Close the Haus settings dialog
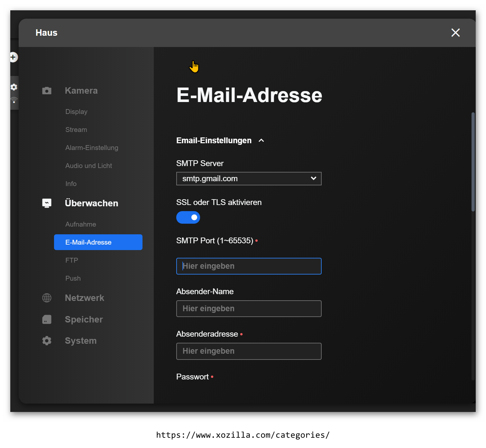The image size is (486, 448). pos(455,33)
